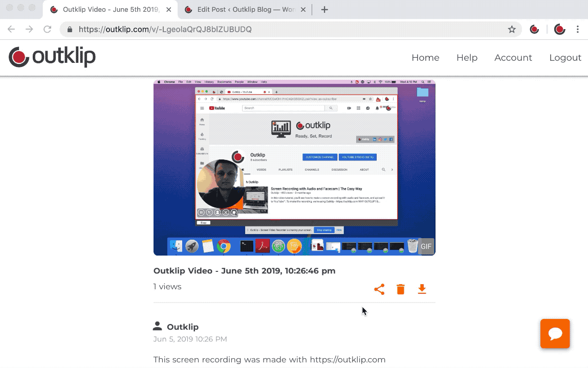
Task: Reload the current page
Action: 47,29
